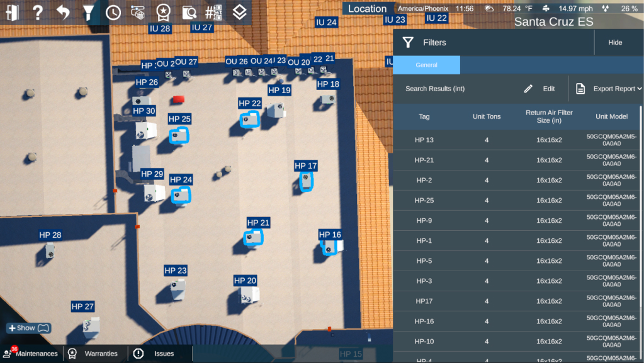Open the Maintenances tab
644x363 pixels.
click(31, 354)
